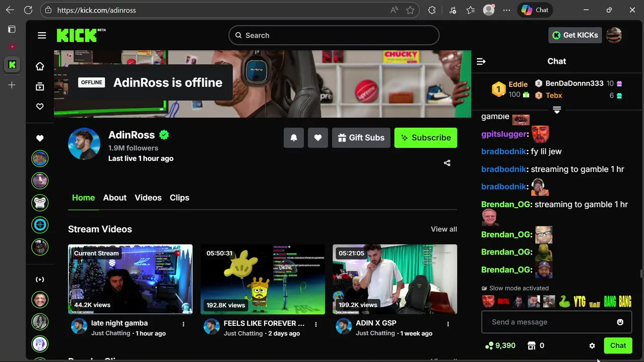The height and width of the screenshot is (362, 644).
Task: Toggle notification bell for AdinRoss
Action: [x=294, y=138]
